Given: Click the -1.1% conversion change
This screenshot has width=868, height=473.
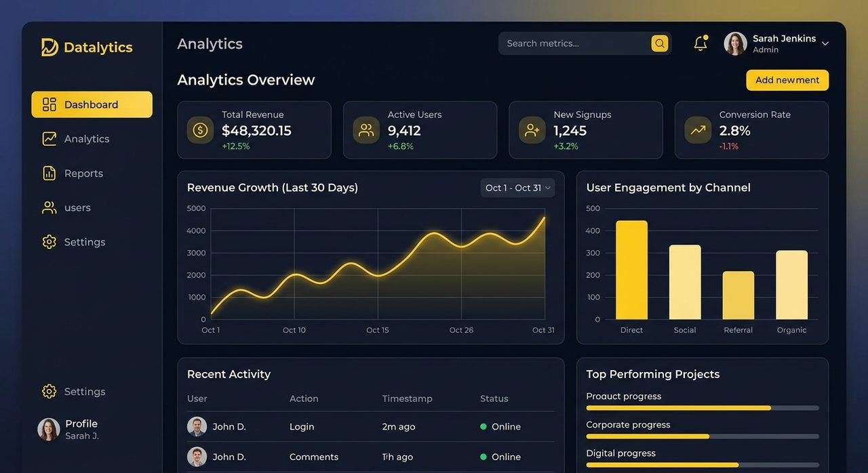Looking at the screenshot, I should pos(729,146).
